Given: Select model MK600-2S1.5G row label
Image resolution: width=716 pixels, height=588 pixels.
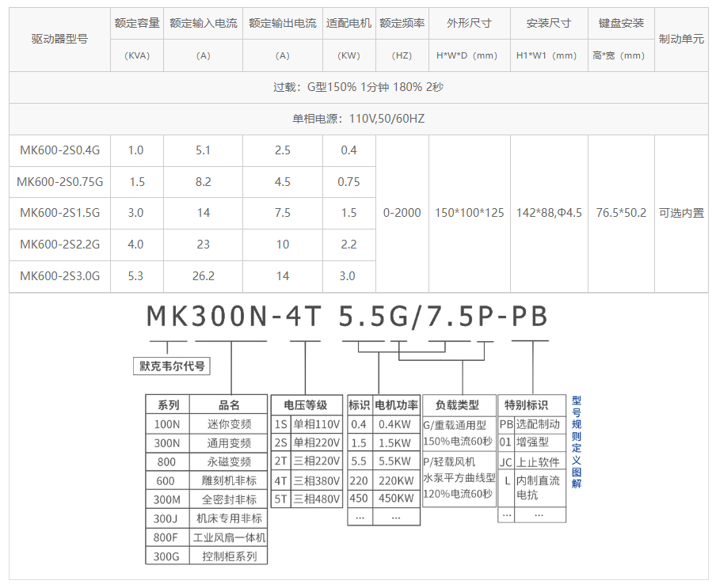Looking at the screenshot, I should (x=59, y=213).
